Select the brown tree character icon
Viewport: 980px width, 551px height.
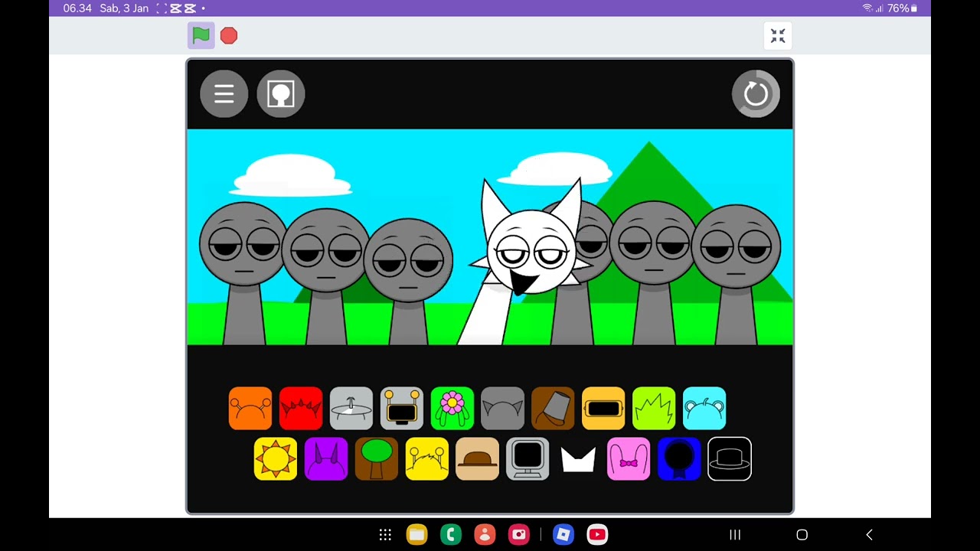(x=377, y=458)
